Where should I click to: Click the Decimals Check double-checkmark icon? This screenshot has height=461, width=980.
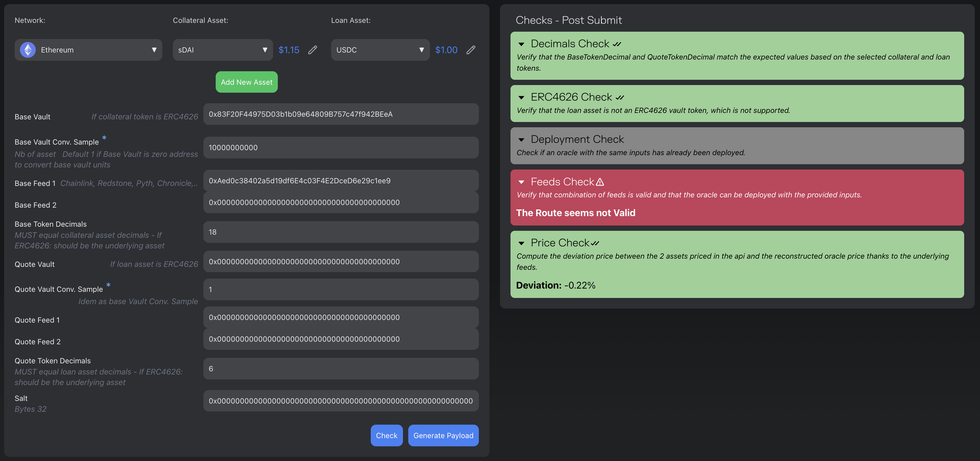coord(617,44)
